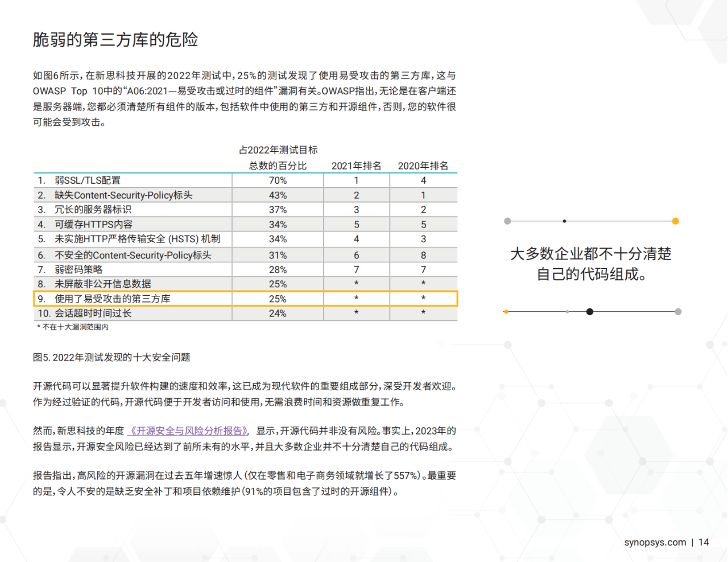
Task: Open the 《开源安全与风险分析报告》 link
Action: click(x=188, y=431)
